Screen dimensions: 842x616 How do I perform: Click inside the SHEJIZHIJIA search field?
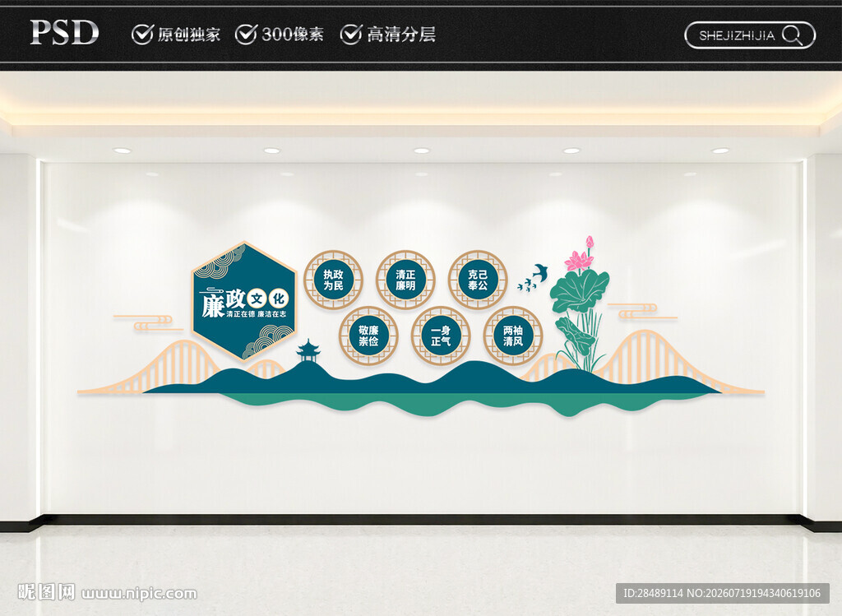[x=750, y=35]
